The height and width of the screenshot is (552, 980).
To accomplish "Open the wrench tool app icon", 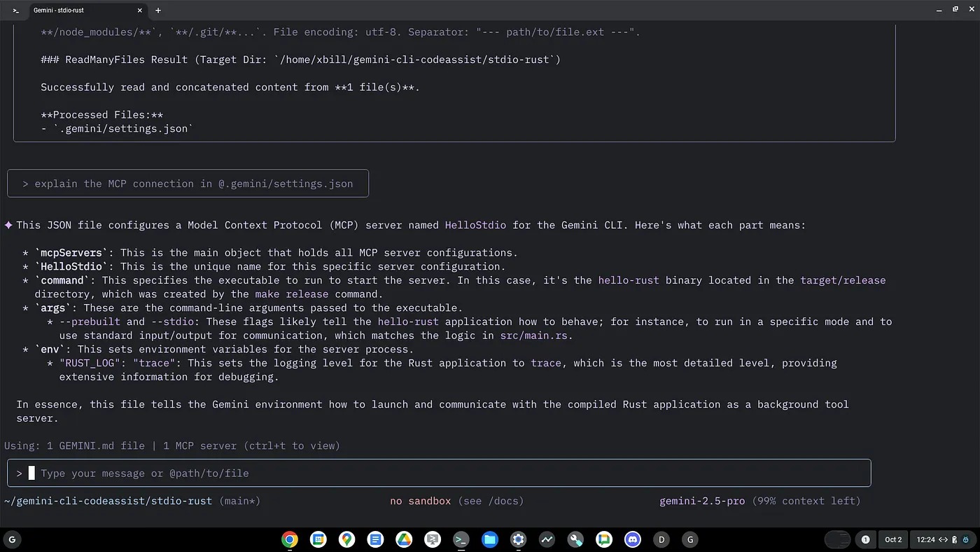I will point(575,539).
